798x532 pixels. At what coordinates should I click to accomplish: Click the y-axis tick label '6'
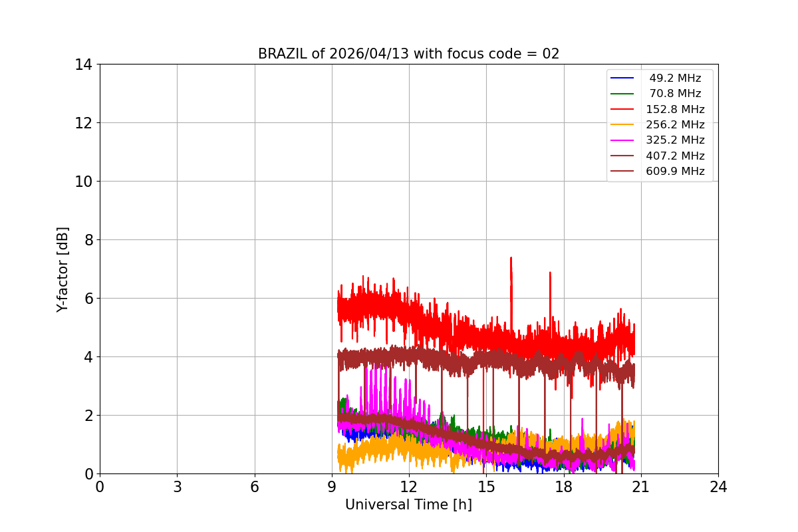[x=88, y=299]
